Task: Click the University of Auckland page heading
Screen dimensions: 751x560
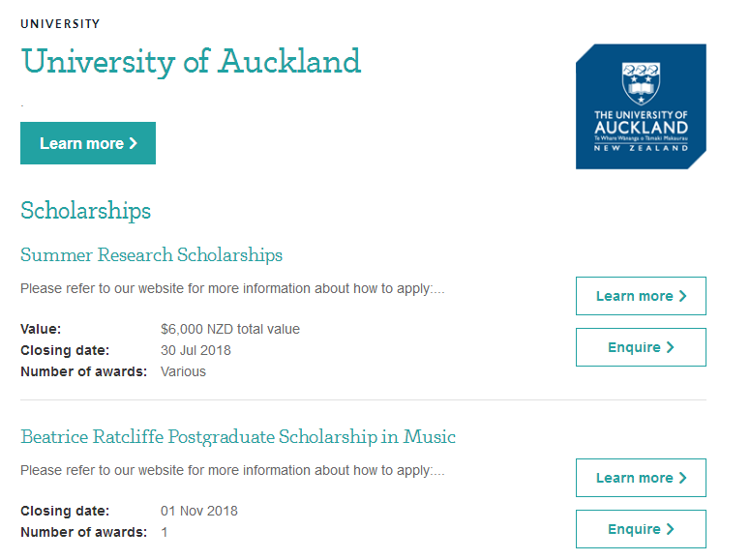Action: coord(191,62)
